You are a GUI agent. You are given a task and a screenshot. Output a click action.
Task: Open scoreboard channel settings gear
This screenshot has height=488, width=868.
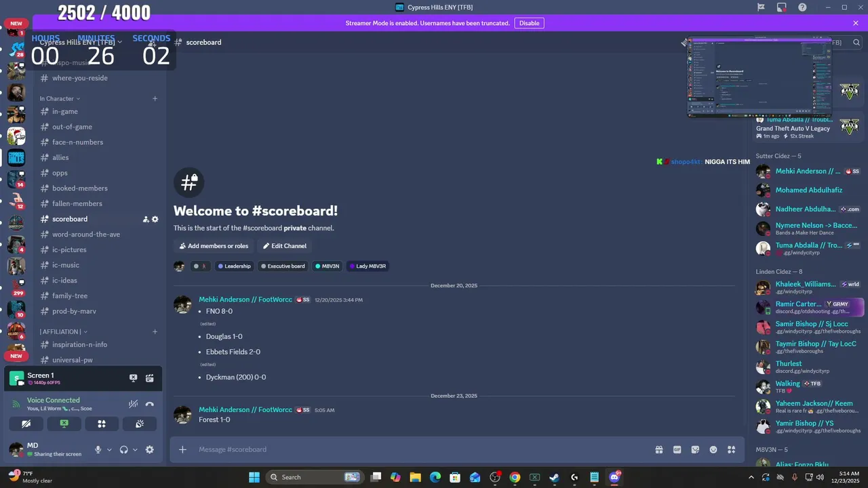pos(155,219)
